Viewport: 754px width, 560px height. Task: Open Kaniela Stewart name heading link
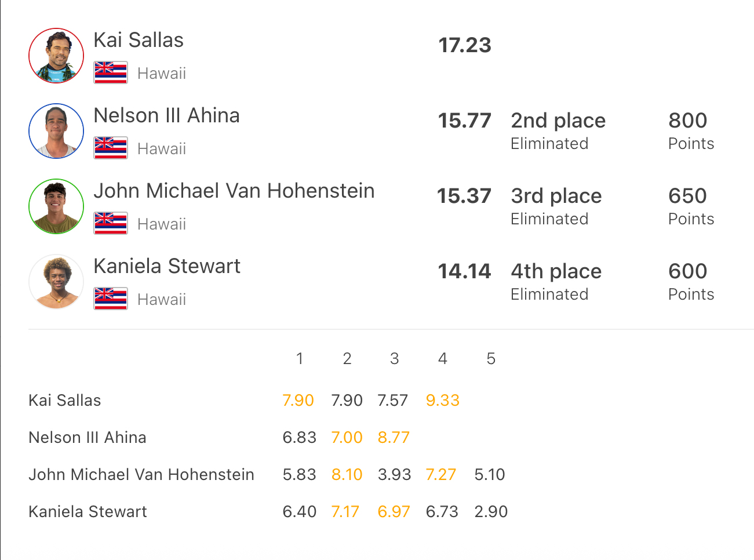coord(167,266)
